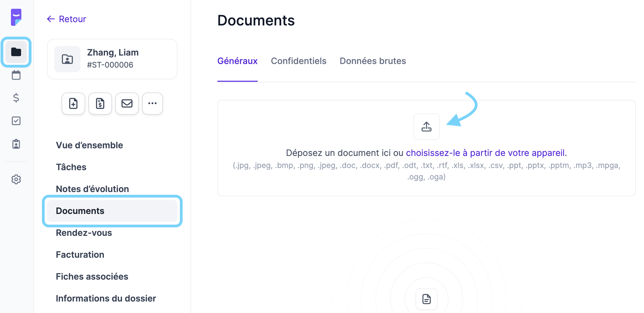Open Vue d'ensemble in the dossier menu
Viewport: 644px width, 313px height.
point(89,145)
